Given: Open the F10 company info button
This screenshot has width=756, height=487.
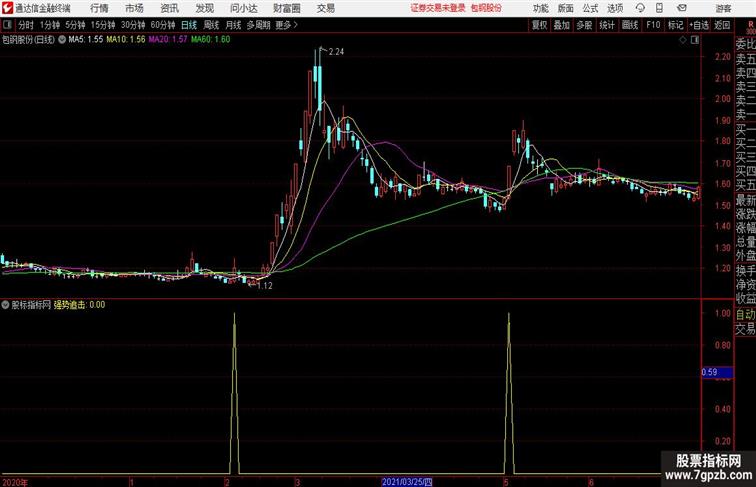Looking at the screenshot, I should coord(653,25).
